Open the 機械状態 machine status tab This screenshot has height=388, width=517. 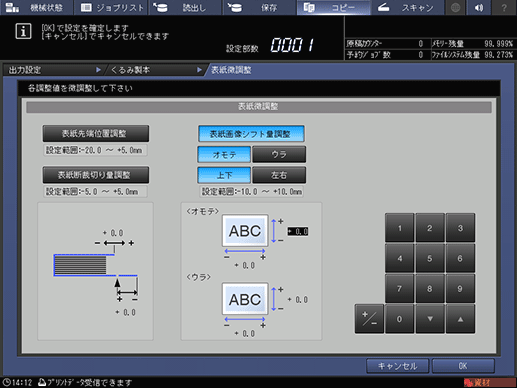37,7
